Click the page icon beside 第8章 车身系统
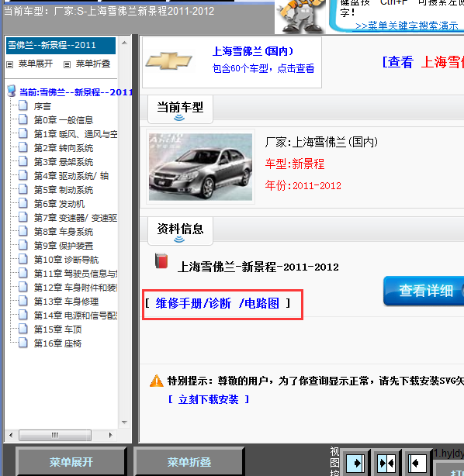 (x=23, y=231)
